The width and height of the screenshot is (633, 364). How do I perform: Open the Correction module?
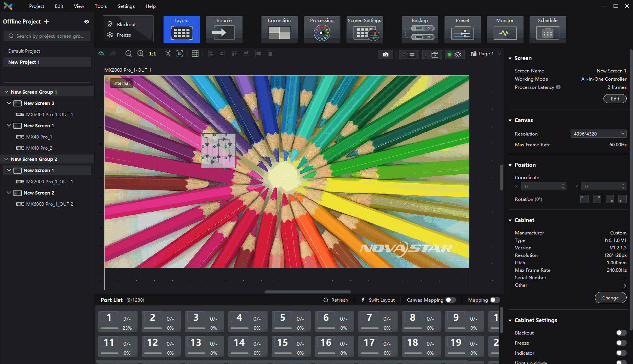click(280, 29)
